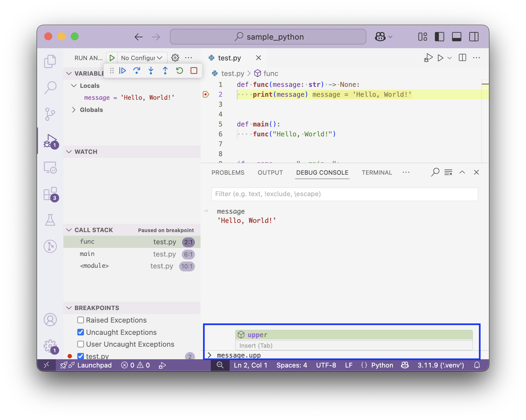Click the debug console filter field
This screenshot has height=420, width=526.
[345, 194]
